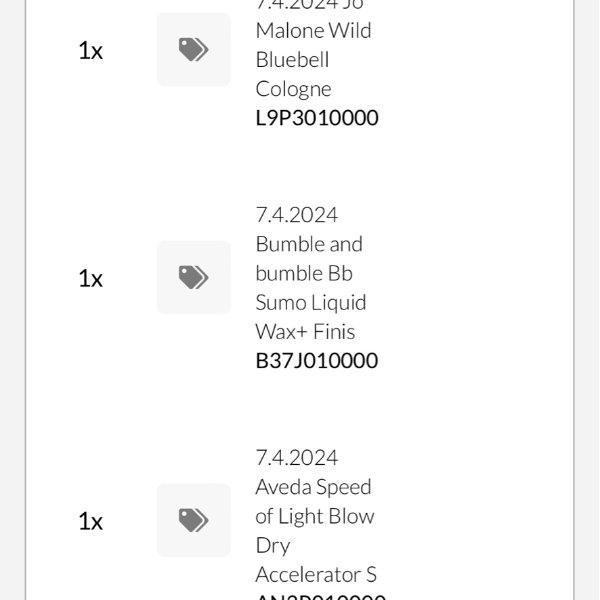
Task: Open the Malone Wild Bluebell Cologne item
Action: pyautogui.click(x=313, y=31)
